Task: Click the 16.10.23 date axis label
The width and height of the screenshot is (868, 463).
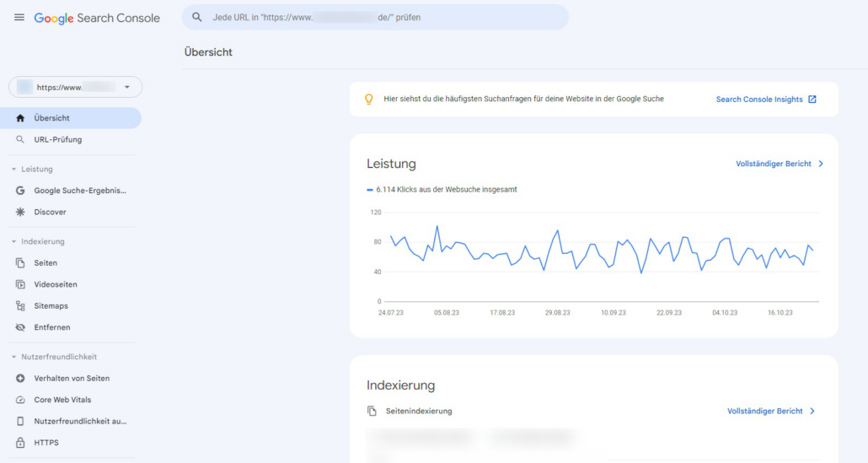Action: 780,313
